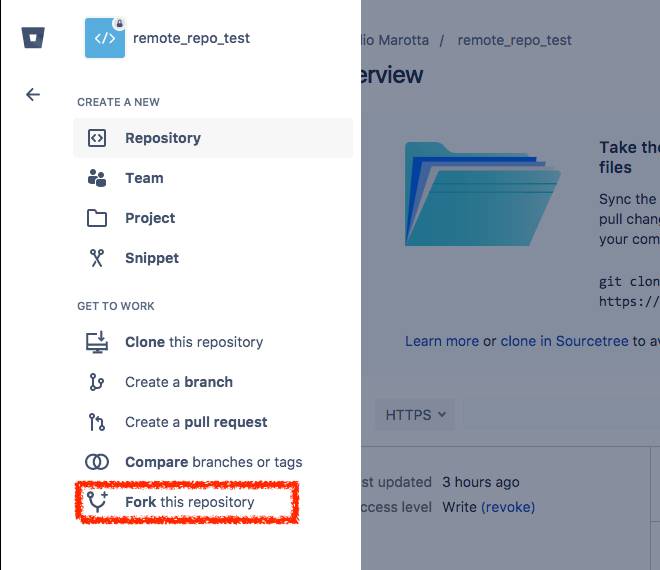Click the Repository code-bracket icon
This screenshot has height=570, width=660.
tap(97, 138)
